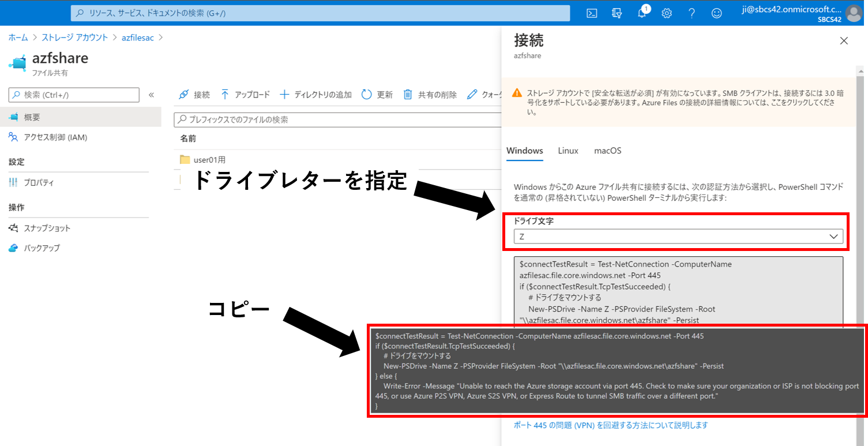This screenshot has width=868, height=446.
Task: Click the 名前 column header
Action: (x=188, y=139)
